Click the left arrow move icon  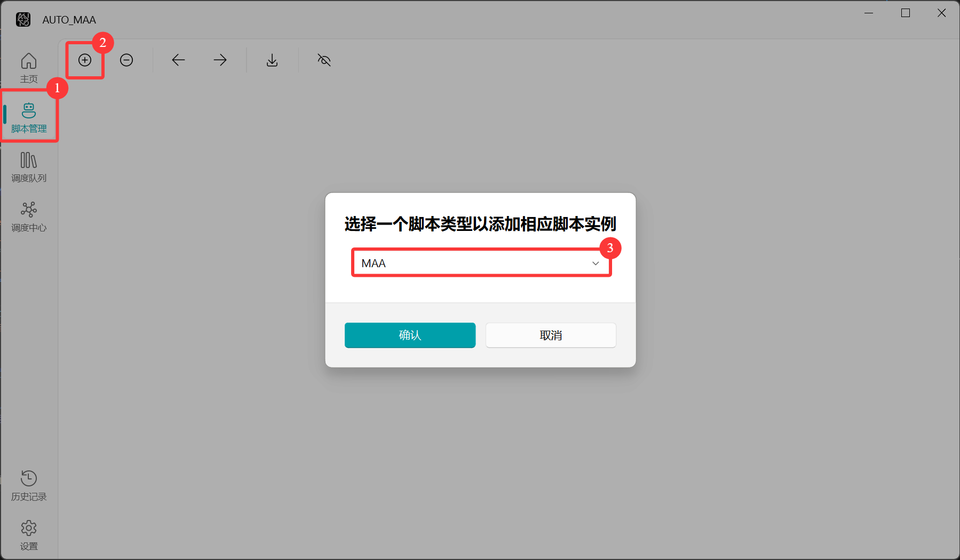pyautogui.click(x=178, y=60)
